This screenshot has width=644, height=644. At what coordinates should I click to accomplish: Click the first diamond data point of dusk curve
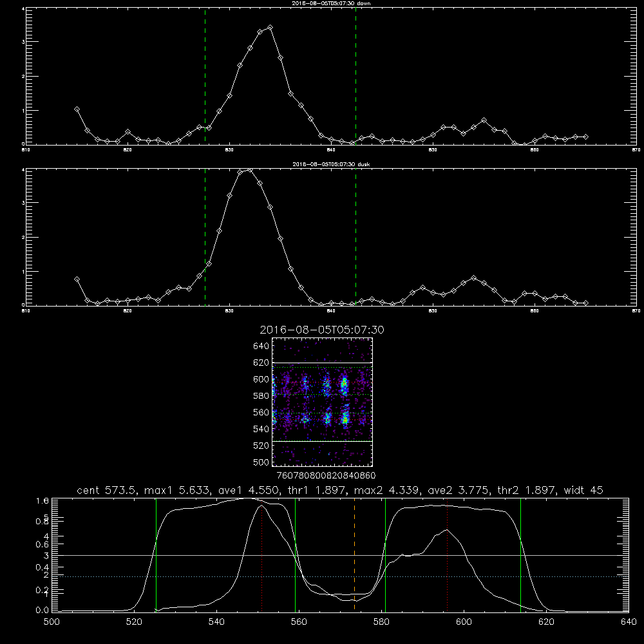(77, 279)
